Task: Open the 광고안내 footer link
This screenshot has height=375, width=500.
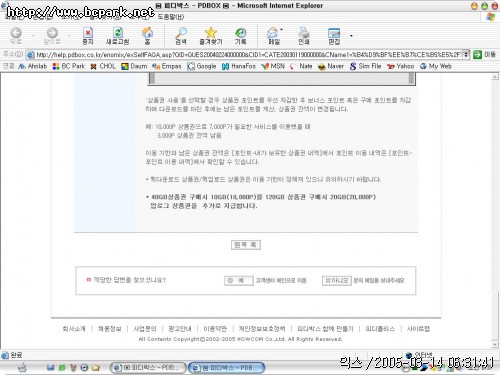Action: pos(180,329)
